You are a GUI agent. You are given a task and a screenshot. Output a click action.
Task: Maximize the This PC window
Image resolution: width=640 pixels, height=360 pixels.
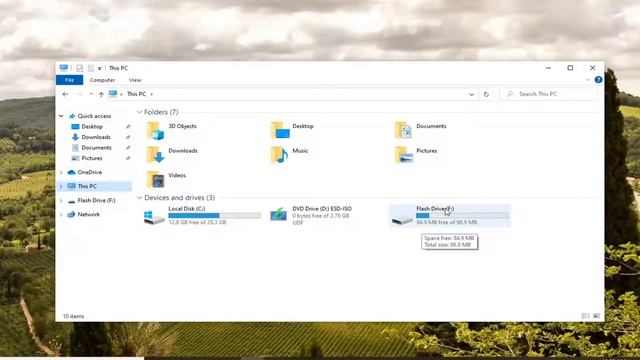pyautogui.click(x=570, y=68)
